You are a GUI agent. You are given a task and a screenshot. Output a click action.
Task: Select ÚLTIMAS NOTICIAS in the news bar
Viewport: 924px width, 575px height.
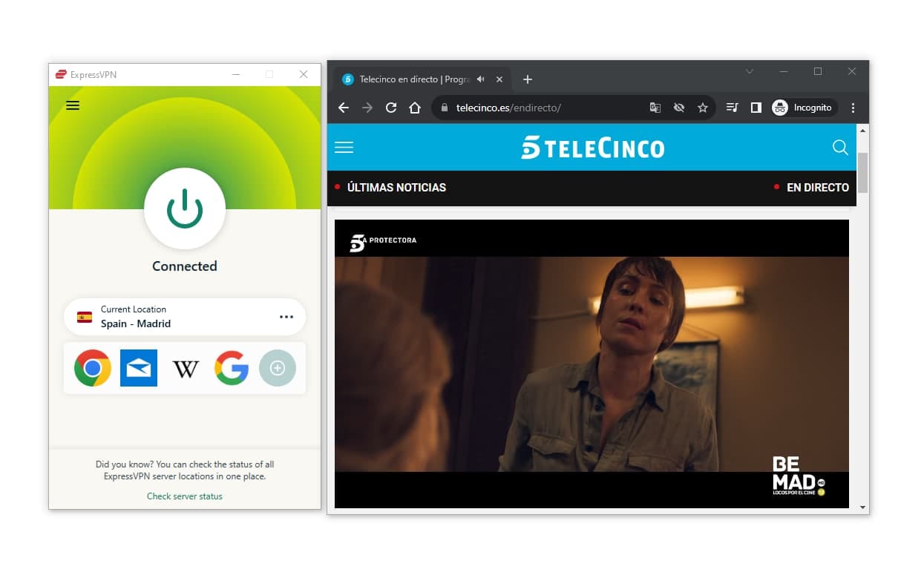(x=396, y=188)
